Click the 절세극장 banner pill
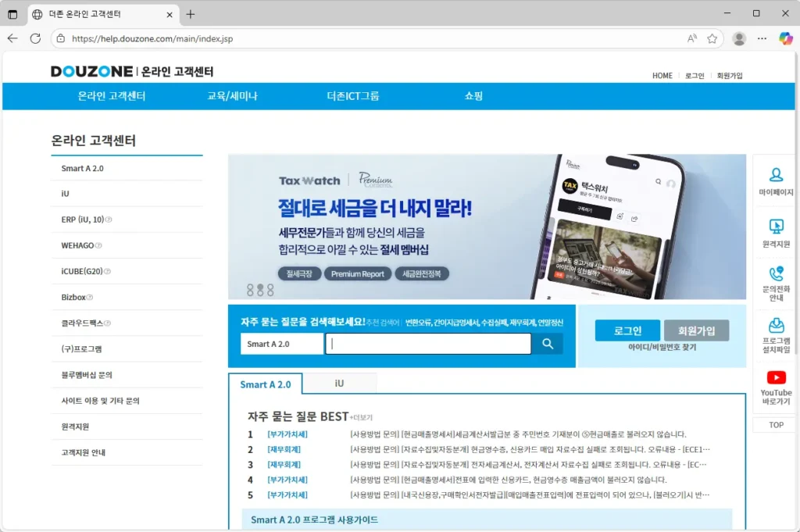The image size is (800, 532). [299, 274]
